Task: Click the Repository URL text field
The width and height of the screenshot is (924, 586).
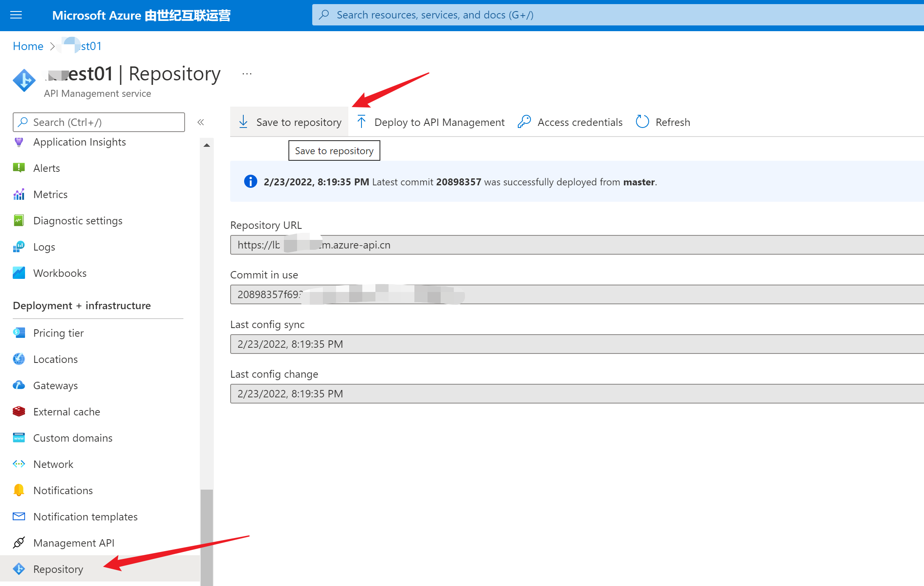Action: [x=574, y=245]
